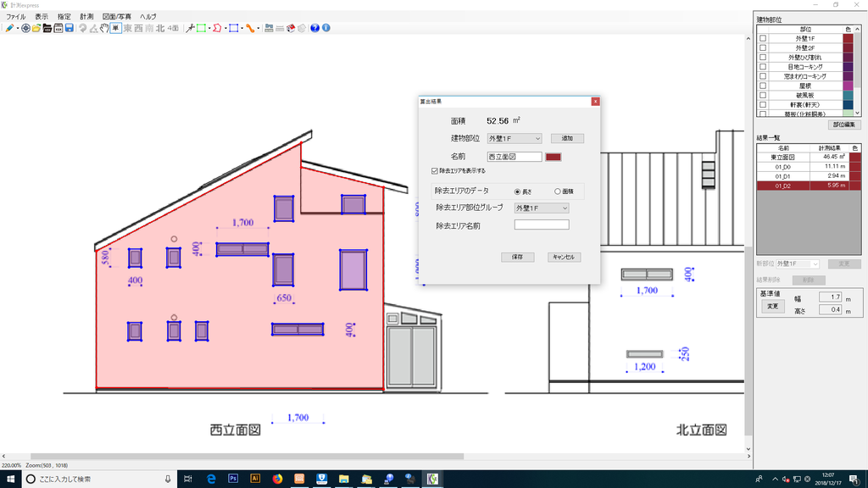Open dropdown arrow next to orange path tool
This screenshot has height=488, width=868.
point(259,28)
